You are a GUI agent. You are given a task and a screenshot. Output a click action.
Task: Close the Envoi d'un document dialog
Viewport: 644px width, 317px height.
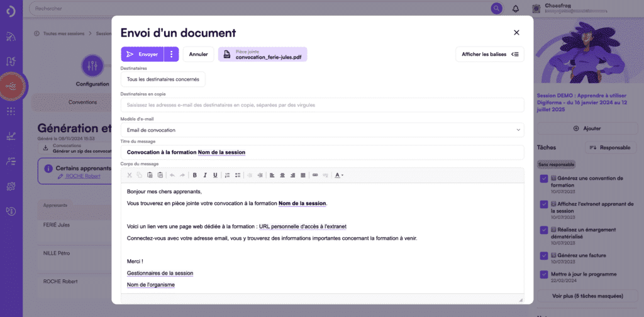(517, 33)
